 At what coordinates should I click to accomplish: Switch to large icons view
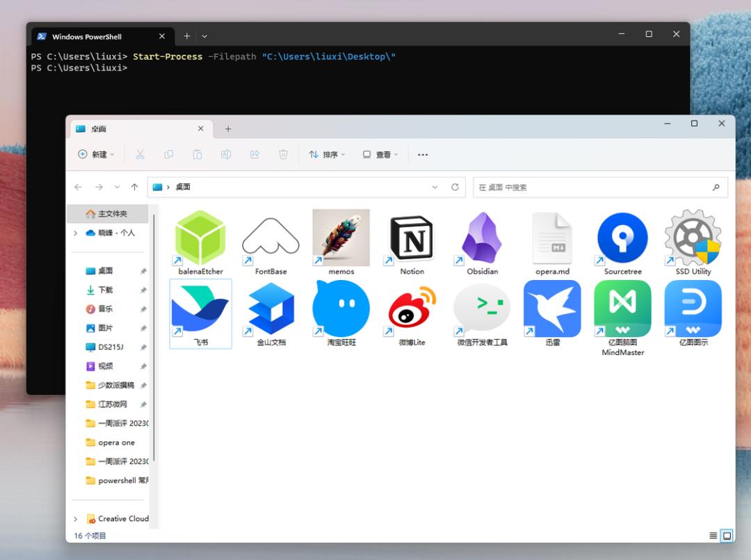click(x=727, y=536)
